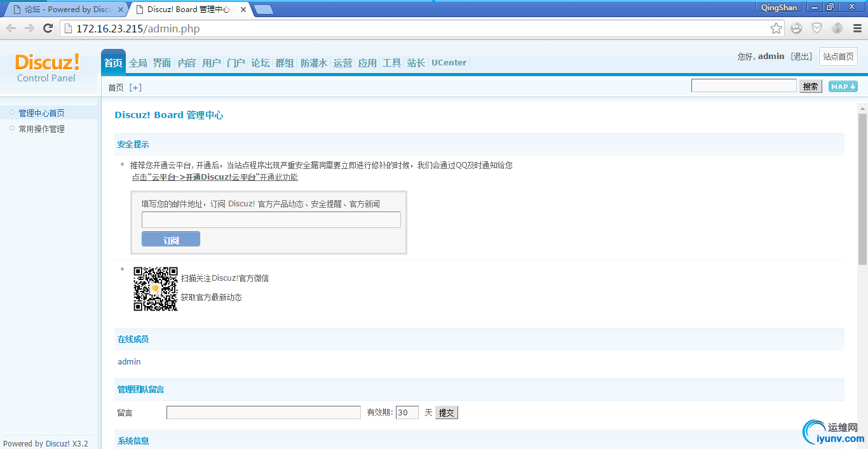Focus the 留言 message input field
This screenshot has width=868, height=449.
click(264, 413)
